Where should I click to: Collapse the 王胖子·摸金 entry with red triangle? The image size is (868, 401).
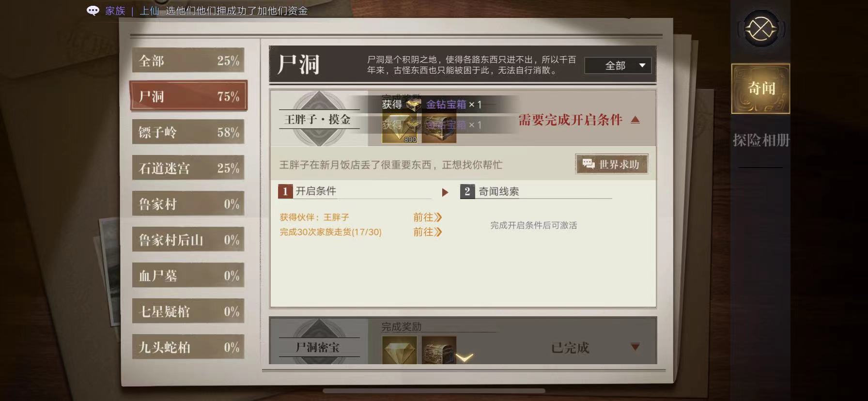tap(635, 120)
